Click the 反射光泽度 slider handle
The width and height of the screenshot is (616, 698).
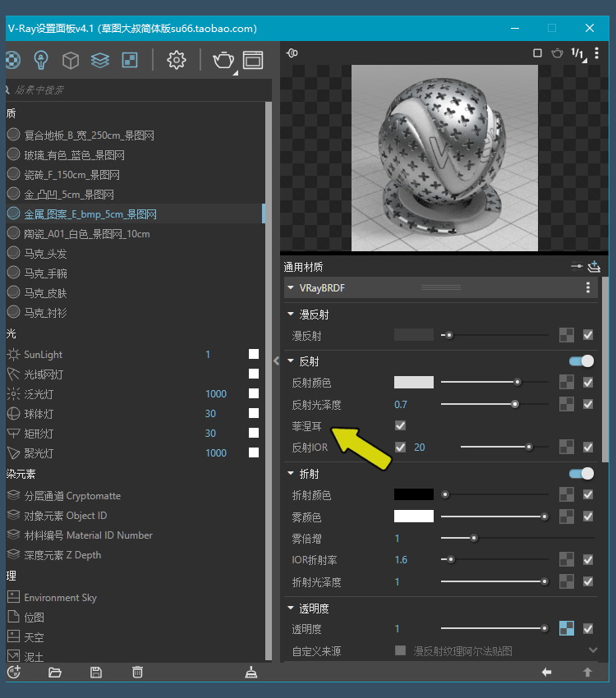click(515, 404)
